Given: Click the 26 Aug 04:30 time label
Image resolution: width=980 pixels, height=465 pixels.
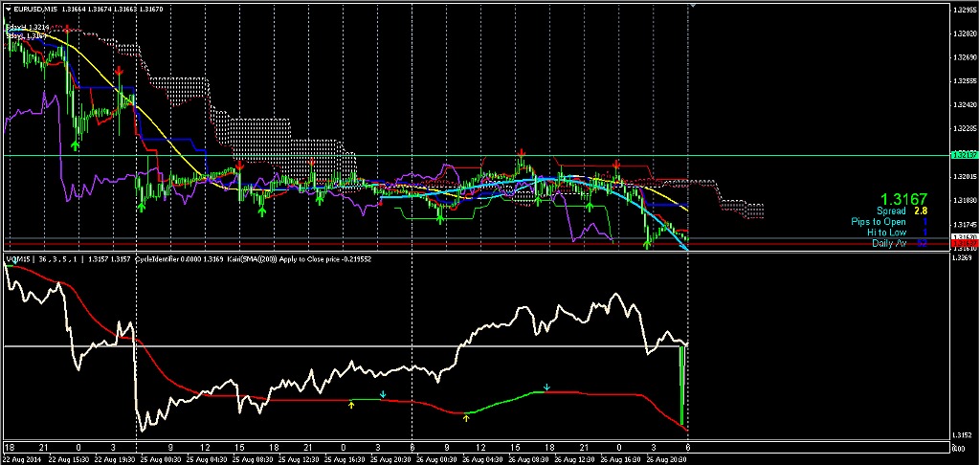Looking at the screenshot, I should coord(480,458).
